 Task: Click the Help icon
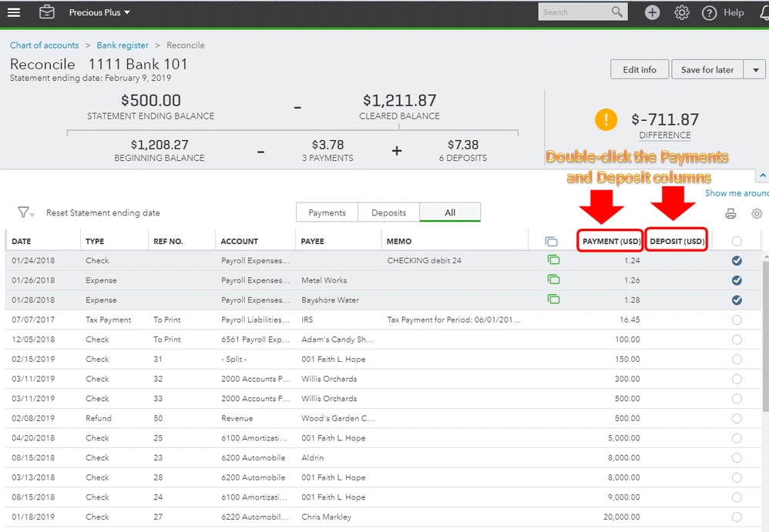click(709, 12)
